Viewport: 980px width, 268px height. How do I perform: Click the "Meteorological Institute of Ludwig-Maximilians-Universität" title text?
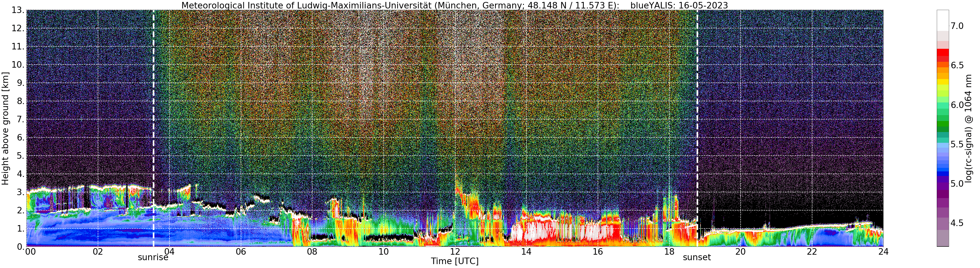(x=307, y=5)
